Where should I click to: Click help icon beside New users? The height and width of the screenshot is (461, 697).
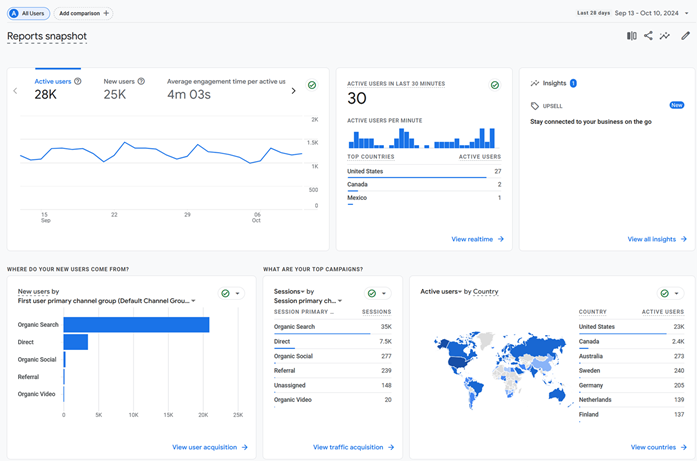[x=141, y=81]
